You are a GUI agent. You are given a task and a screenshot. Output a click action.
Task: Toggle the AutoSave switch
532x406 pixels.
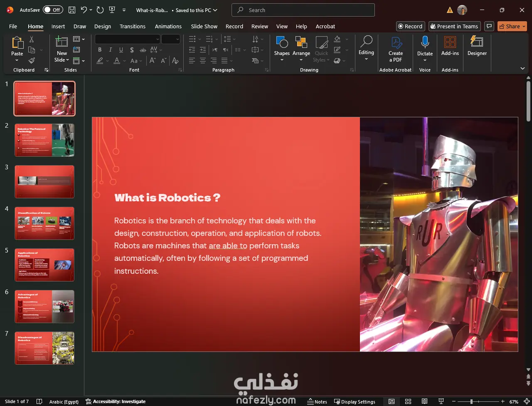click(x=53, y=10)
